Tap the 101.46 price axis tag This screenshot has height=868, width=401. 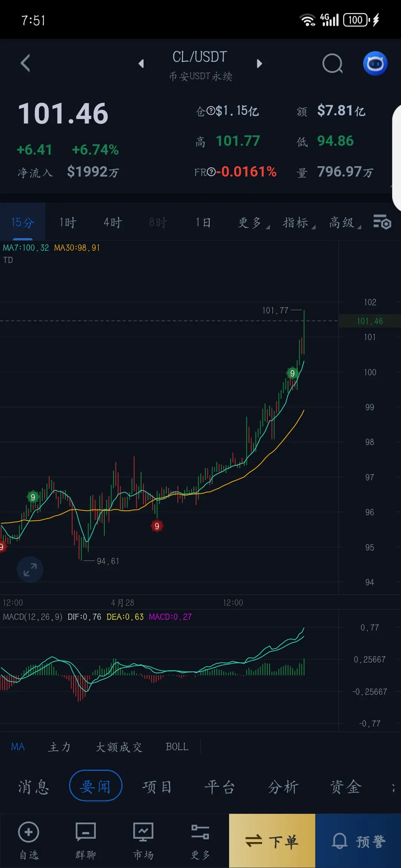coord(370,321)
